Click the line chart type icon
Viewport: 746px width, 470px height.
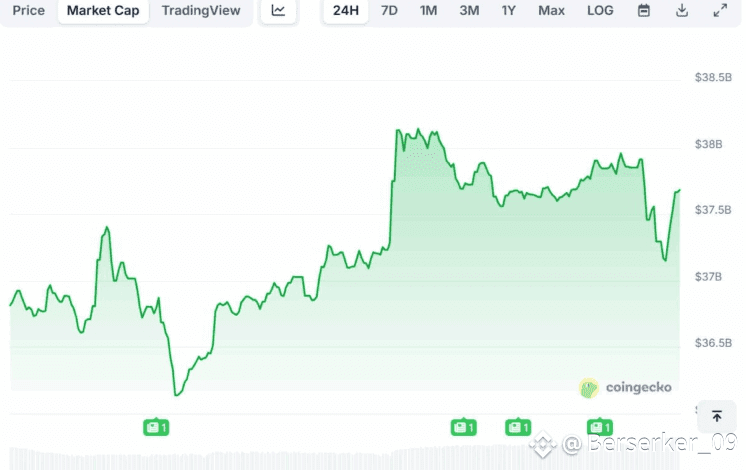[278, 11]
